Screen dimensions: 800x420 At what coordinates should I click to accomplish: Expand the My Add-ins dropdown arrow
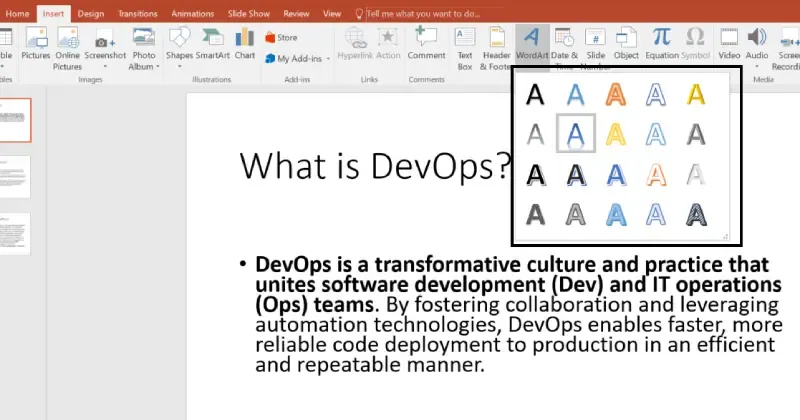coord(328,59)
